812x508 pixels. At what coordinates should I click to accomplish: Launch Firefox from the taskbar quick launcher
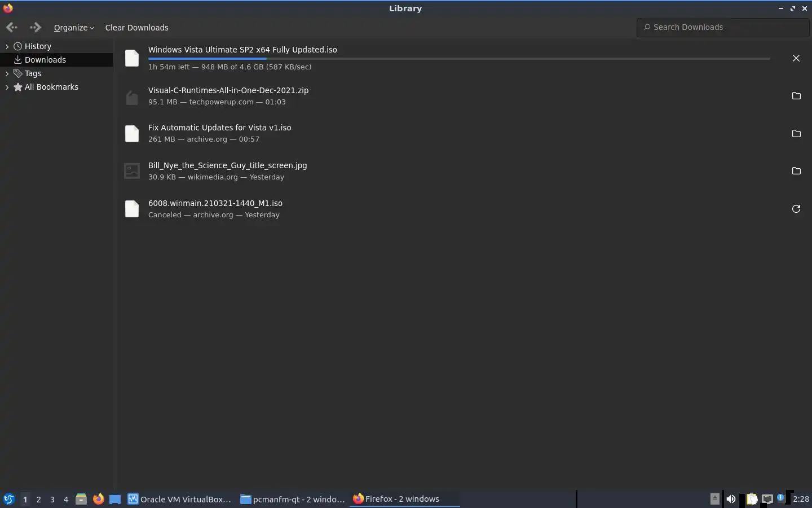point(98,499)
